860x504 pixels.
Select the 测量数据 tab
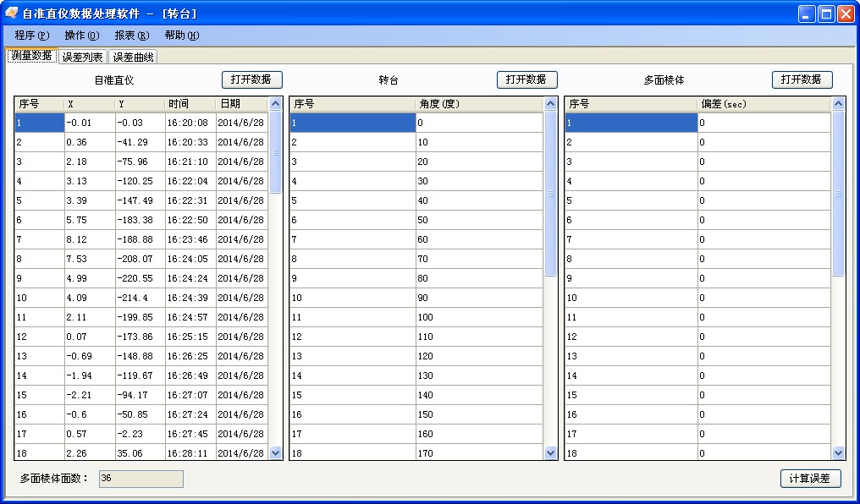pos(31,56)
